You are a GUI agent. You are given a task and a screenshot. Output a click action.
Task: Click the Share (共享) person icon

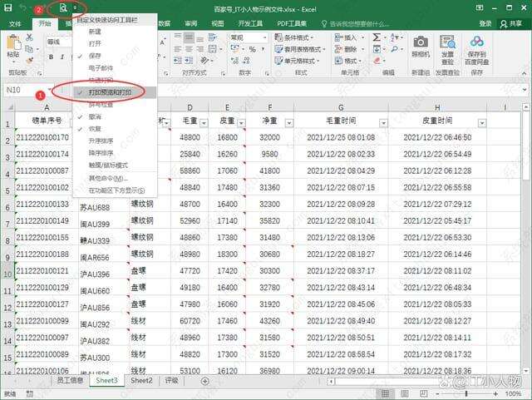point(505,23)
